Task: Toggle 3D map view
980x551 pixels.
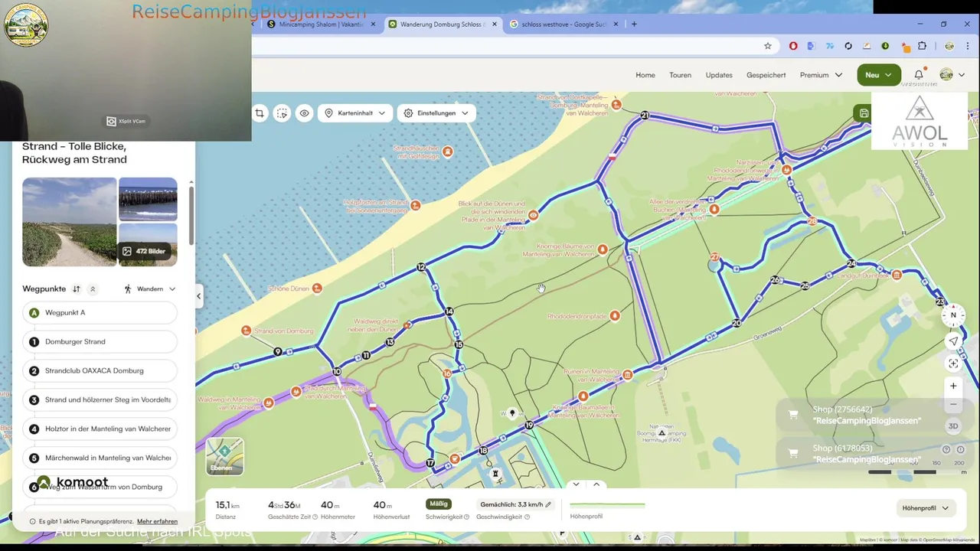Action: click(x=953, y=426)
